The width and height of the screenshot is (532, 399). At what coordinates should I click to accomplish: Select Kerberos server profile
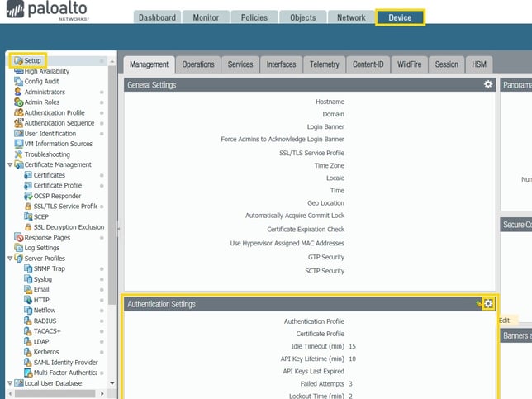(x=46, y=352)
